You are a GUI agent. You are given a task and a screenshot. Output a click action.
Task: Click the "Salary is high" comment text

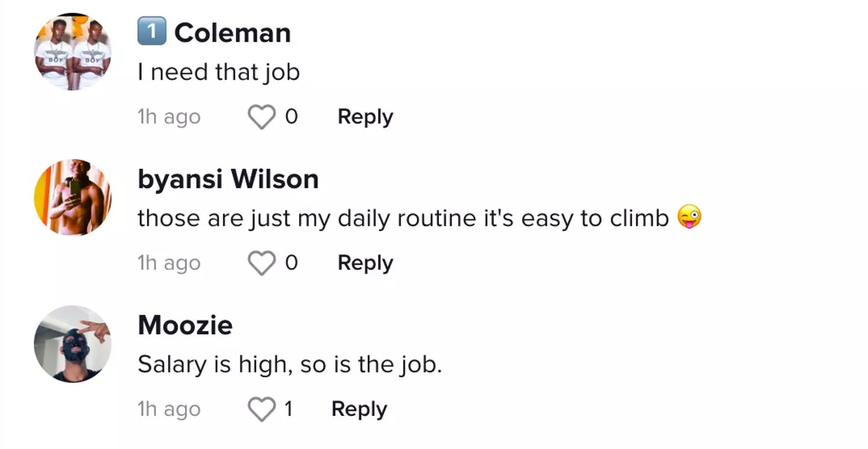(x=289, y=365)
